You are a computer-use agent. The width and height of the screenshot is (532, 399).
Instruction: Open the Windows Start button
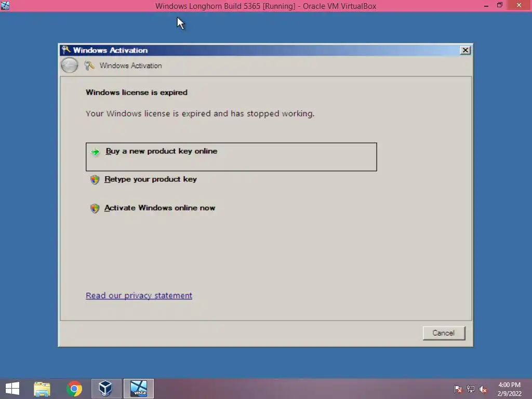(x=12, y=389)
